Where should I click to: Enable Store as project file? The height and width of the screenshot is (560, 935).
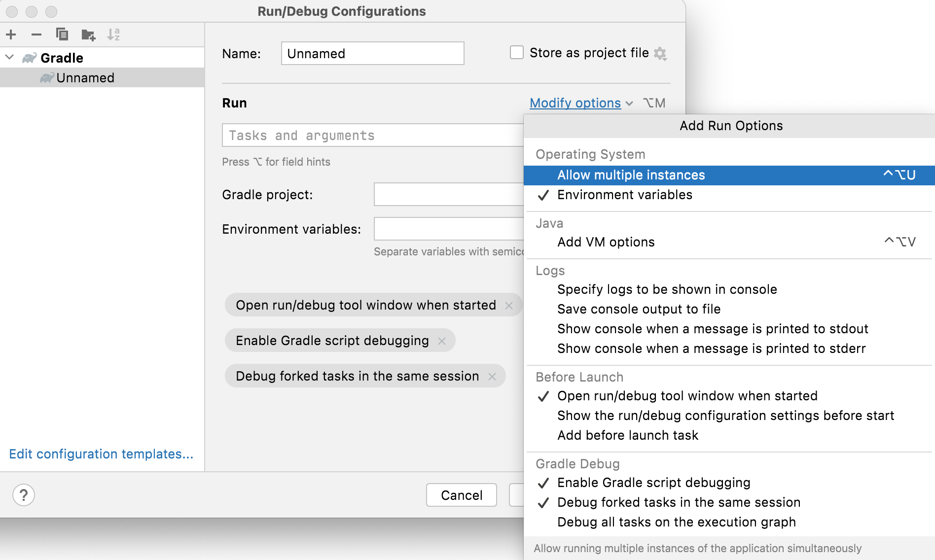pyautogui.click(x=516, y=52)
